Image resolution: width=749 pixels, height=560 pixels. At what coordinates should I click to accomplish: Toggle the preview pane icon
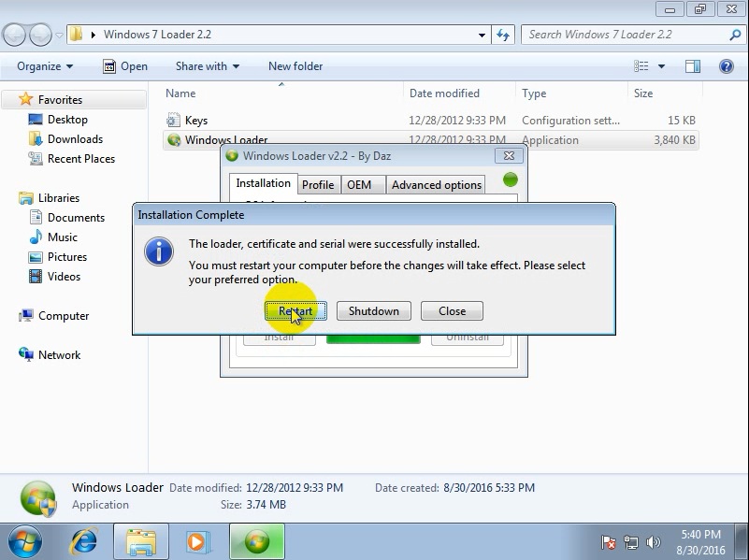point(693,66)
